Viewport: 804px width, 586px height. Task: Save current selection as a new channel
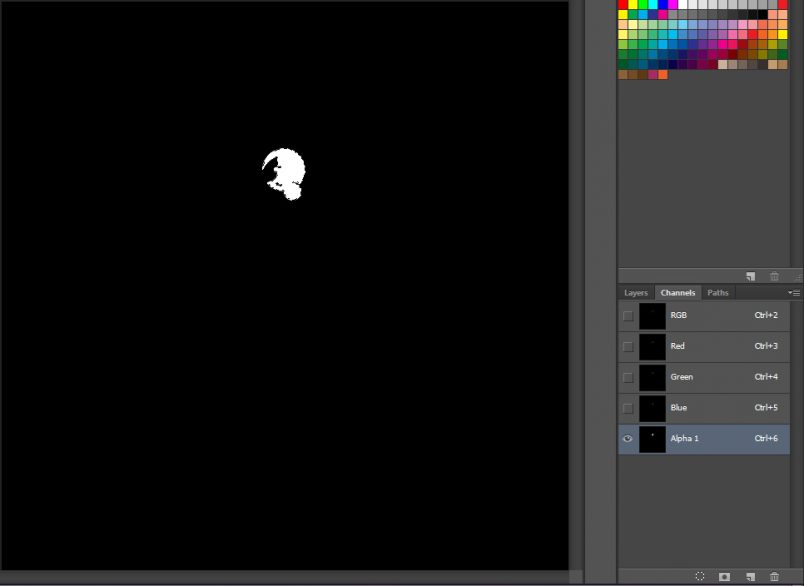pos(723,576)
